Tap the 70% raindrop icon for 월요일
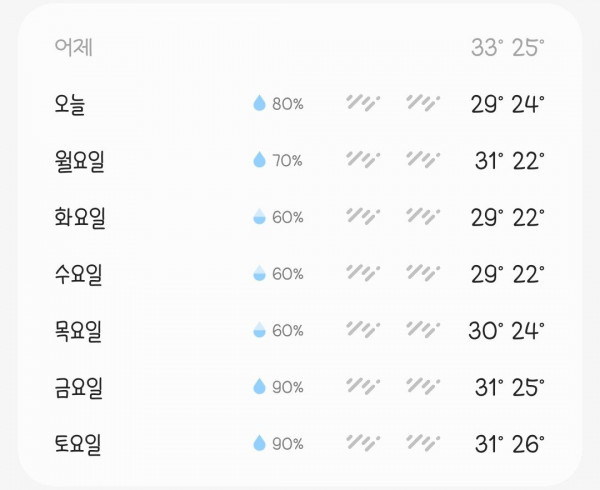 tap(259, 160)
